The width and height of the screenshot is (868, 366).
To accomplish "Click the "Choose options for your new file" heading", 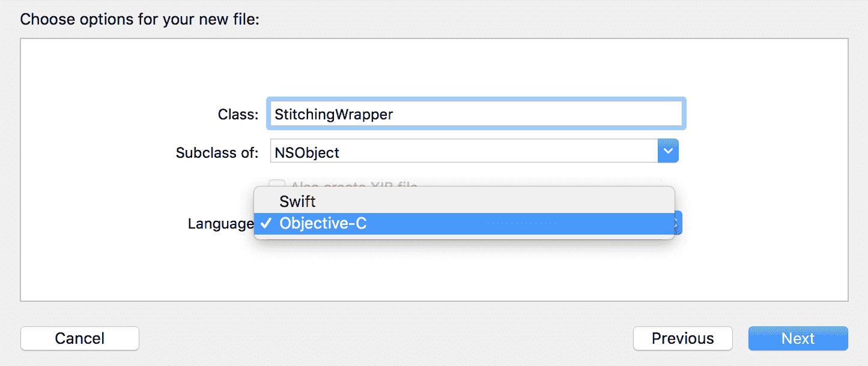I will (139, 19).
